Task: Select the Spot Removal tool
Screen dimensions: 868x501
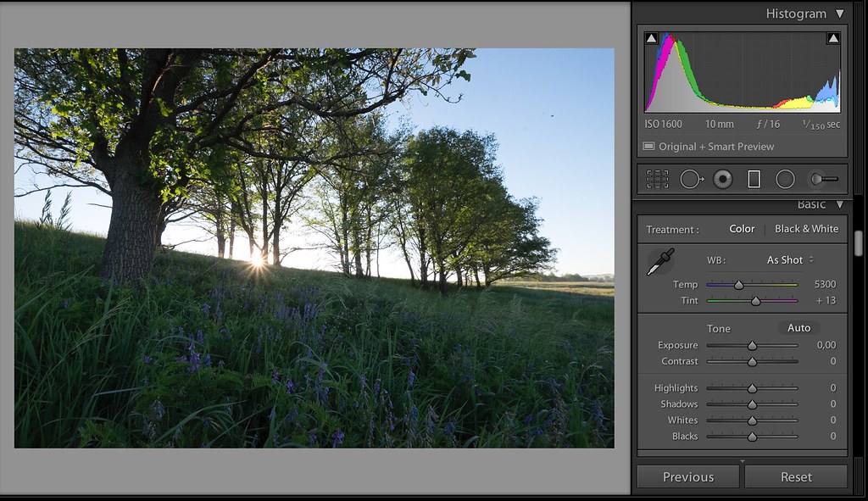Action: click(692, 179)
